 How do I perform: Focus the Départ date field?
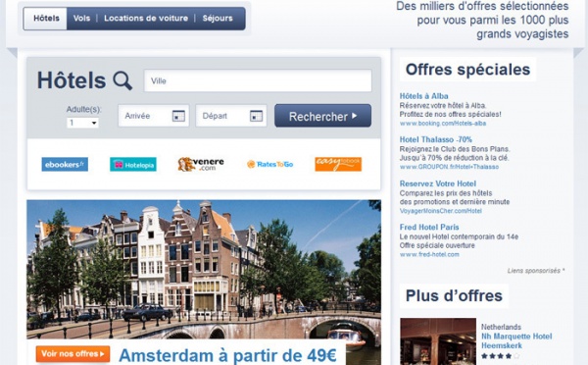coord(231,116)
